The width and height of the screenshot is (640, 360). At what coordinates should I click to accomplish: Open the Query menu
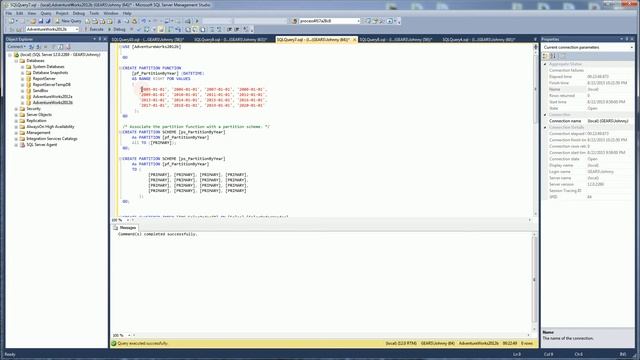(x=46, y=13)
